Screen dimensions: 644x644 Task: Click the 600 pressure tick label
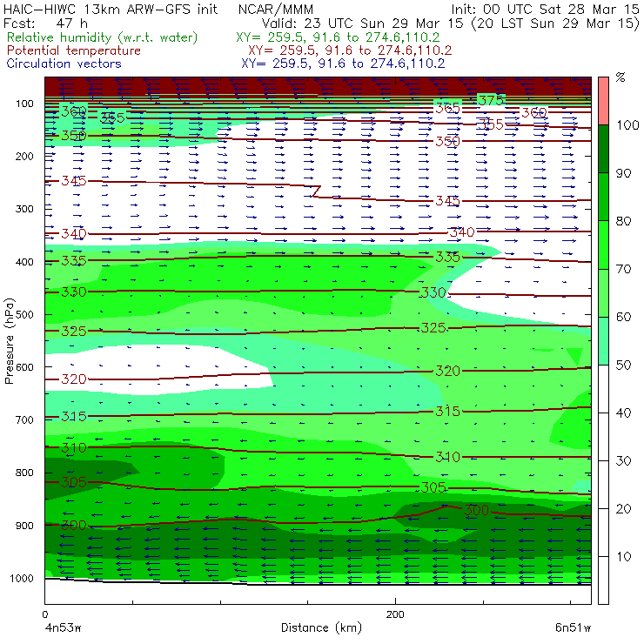[x=24, y=366]
